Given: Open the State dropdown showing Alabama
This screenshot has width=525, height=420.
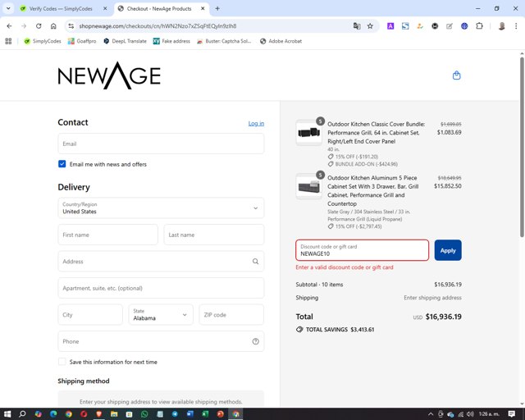Looking at the screenshot, I should coord(161,315).
